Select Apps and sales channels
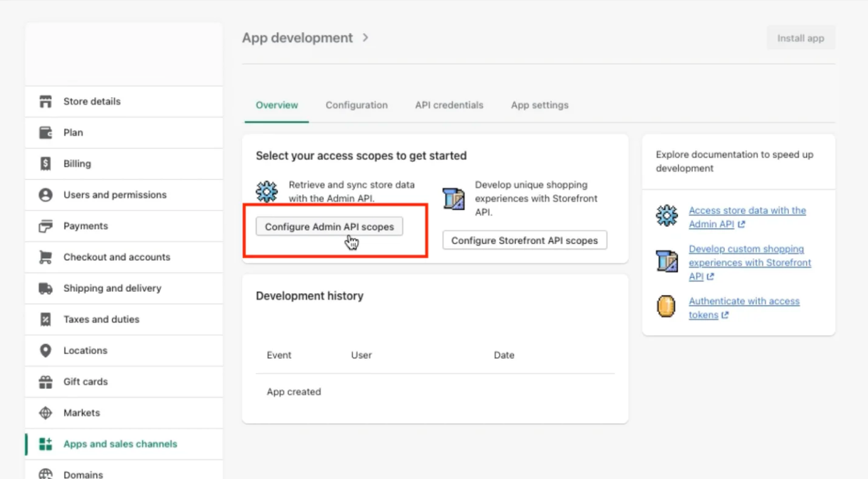Viewport: 868px width, 479px height. (124, 444)
